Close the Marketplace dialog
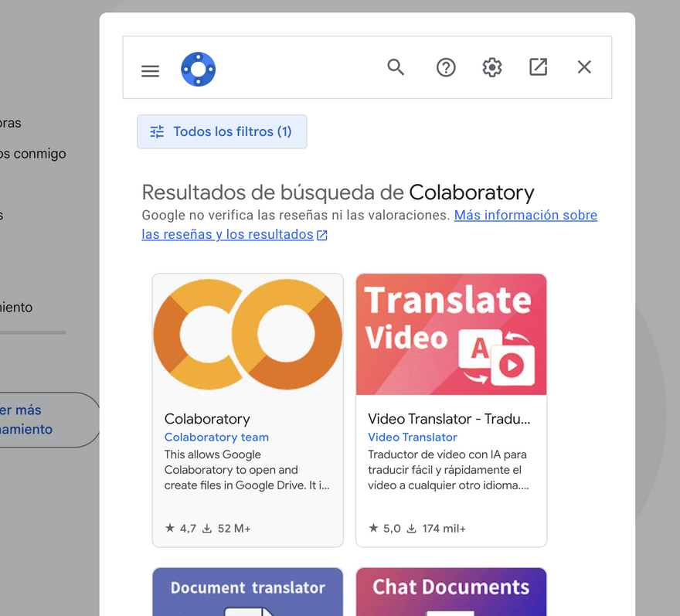680x616 pixels. click(x=584, y=67)
